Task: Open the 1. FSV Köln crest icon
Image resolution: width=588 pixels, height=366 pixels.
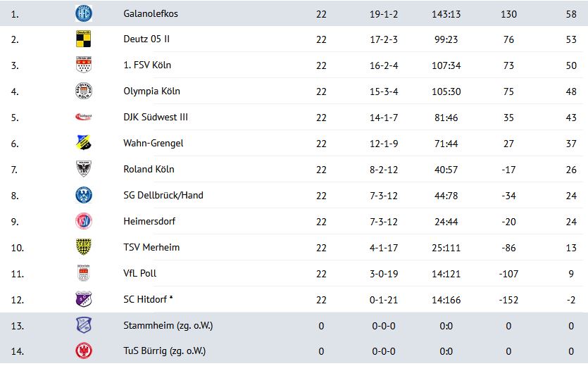Action: (x=84, y=65)
